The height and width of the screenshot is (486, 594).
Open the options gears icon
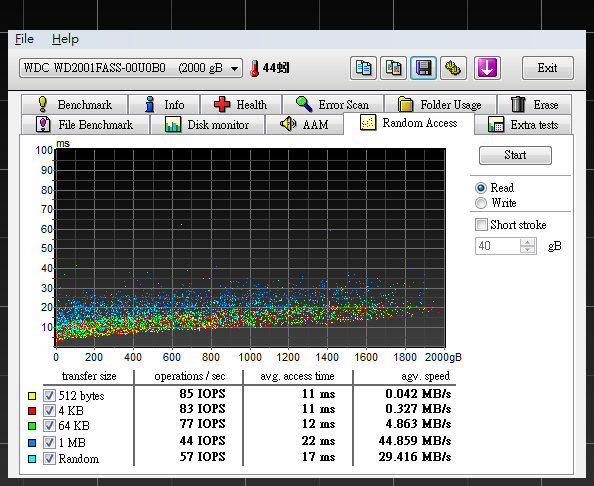point(453,68)
